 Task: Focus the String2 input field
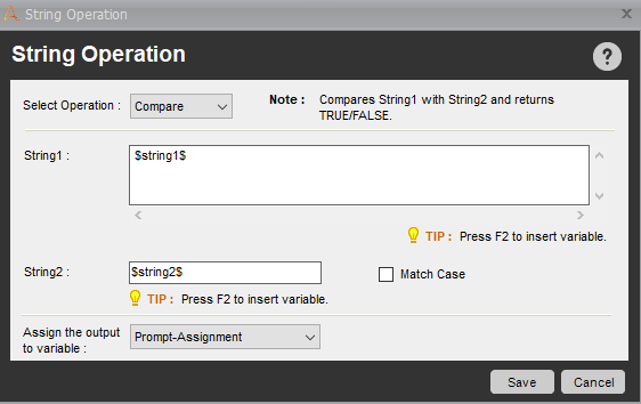(225, 272)
